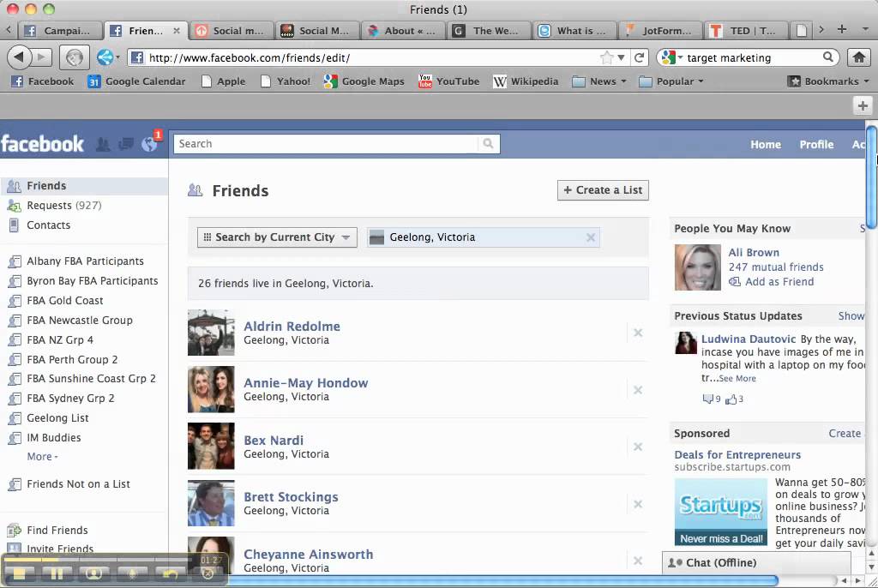
Task: Click the browser forward arrow button
Action: tap(41, 57)
